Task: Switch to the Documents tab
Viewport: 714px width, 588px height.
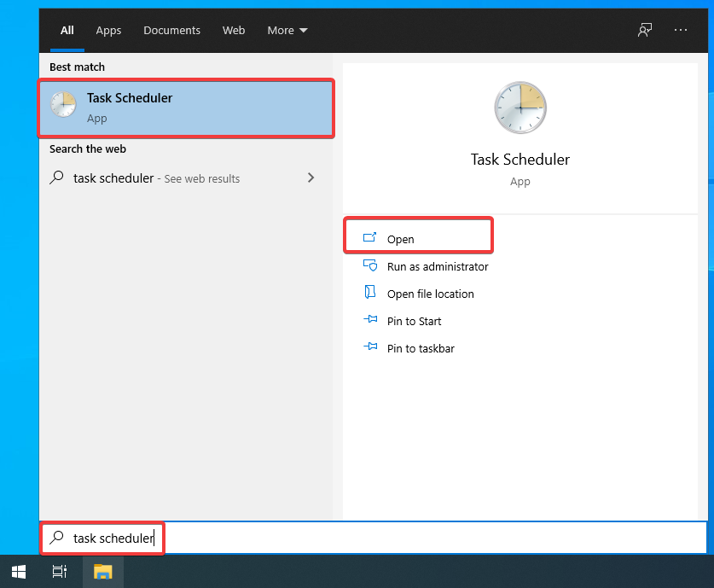Action: tap(171, 30)
